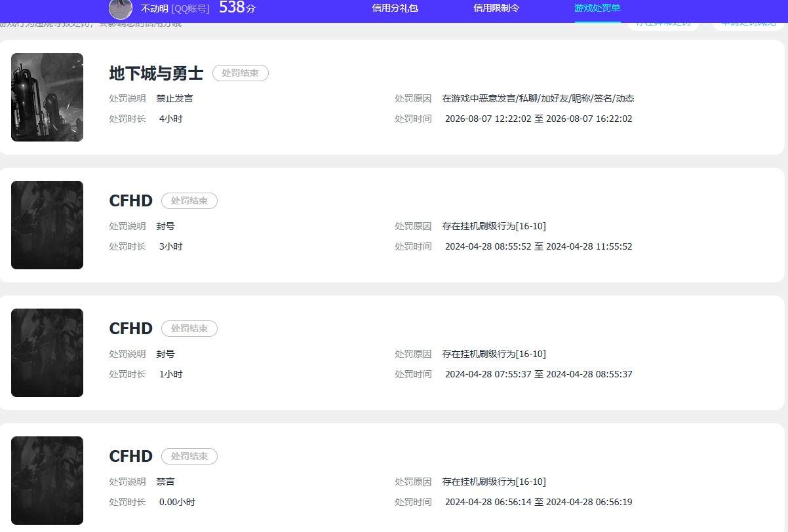
Task: Click the 禁止发言 penalty description
Action: [x=174, y=99]
